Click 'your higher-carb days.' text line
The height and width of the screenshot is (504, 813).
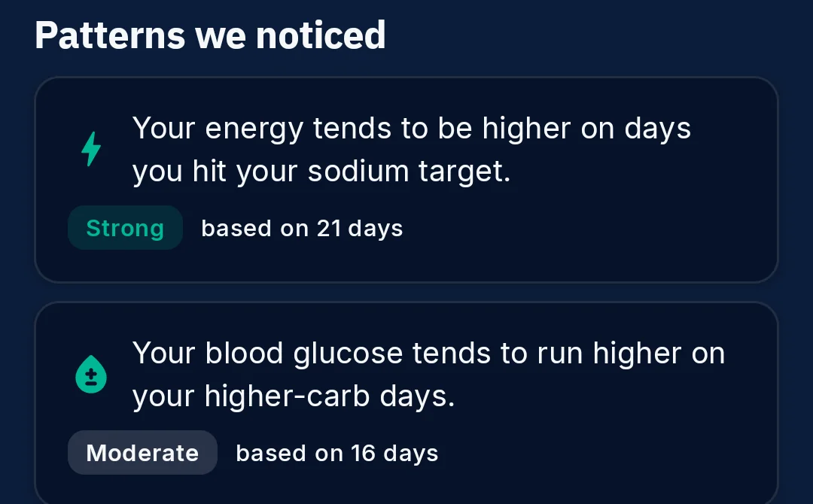click(x=294, y=396)
